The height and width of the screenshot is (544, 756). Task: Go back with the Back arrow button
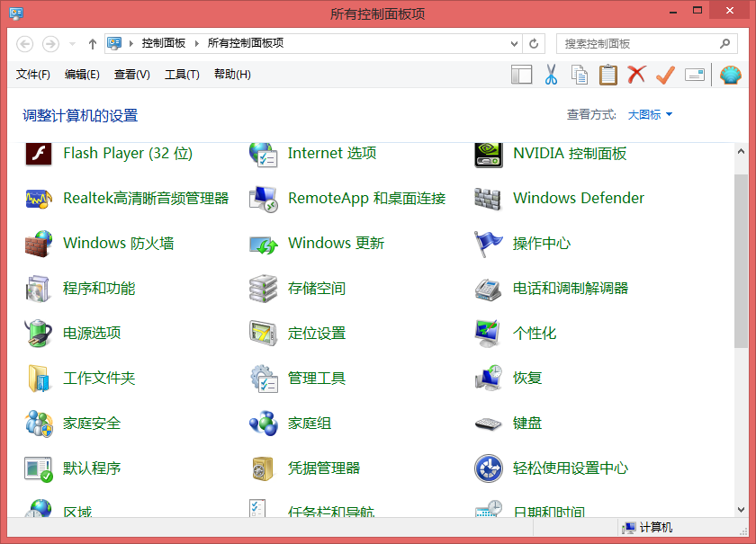tap(25, 44)
